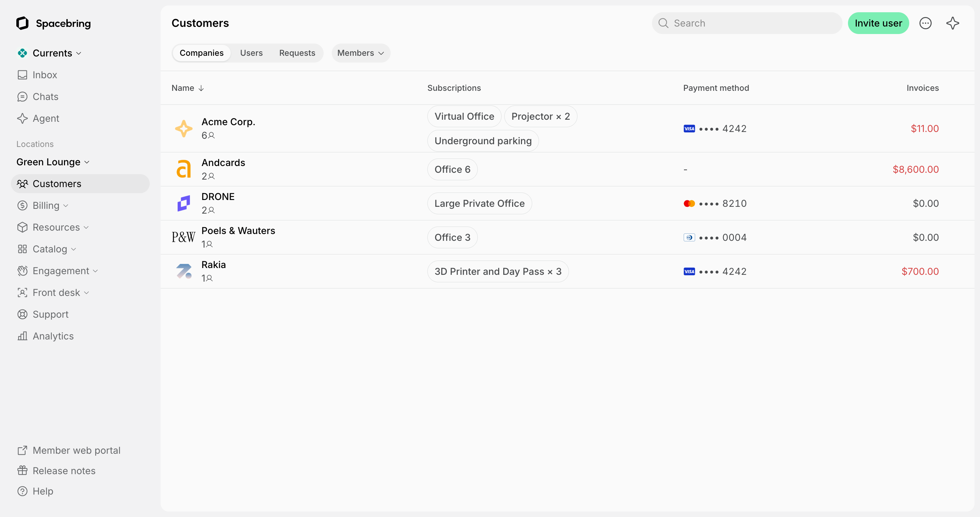
Task: Expand the Billing menu
Action: click(x=43, y=206)
